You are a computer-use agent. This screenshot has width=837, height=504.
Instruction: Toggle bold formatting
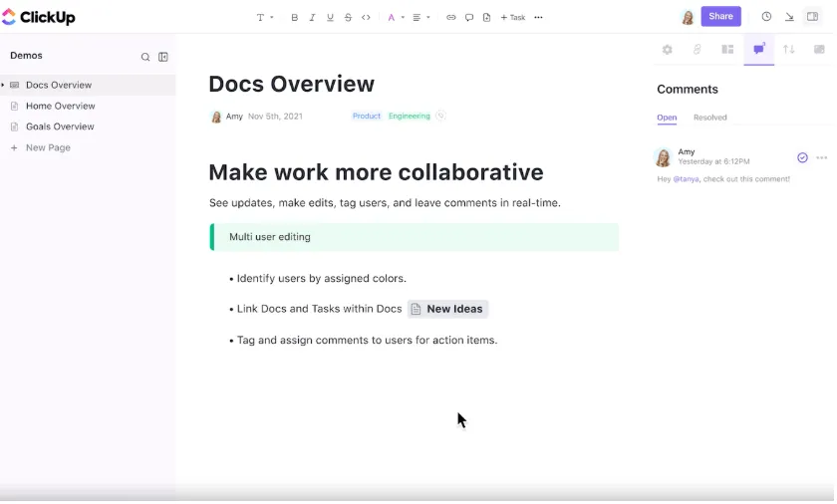pyautogui.click(x=294, y=18)
